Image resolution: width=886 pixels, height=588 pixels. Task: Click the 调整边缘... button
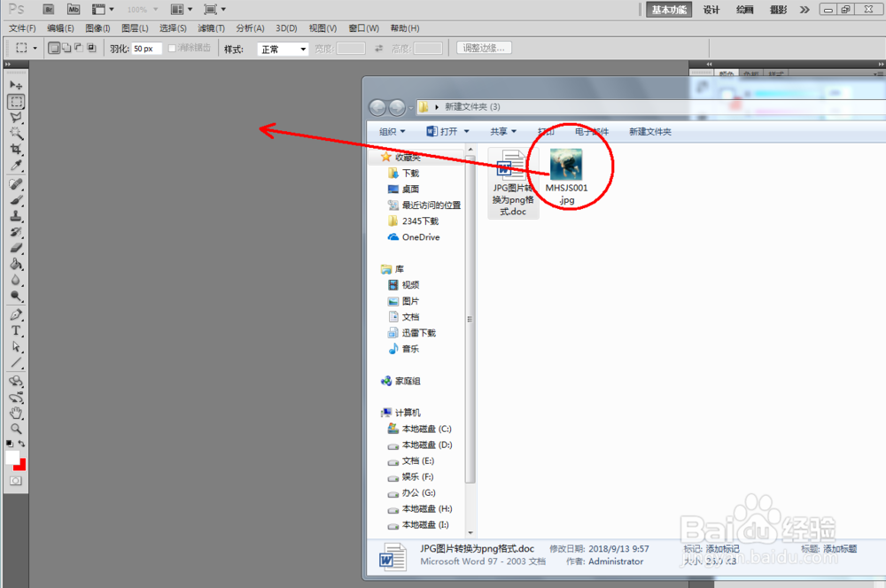tap(485, 48)
